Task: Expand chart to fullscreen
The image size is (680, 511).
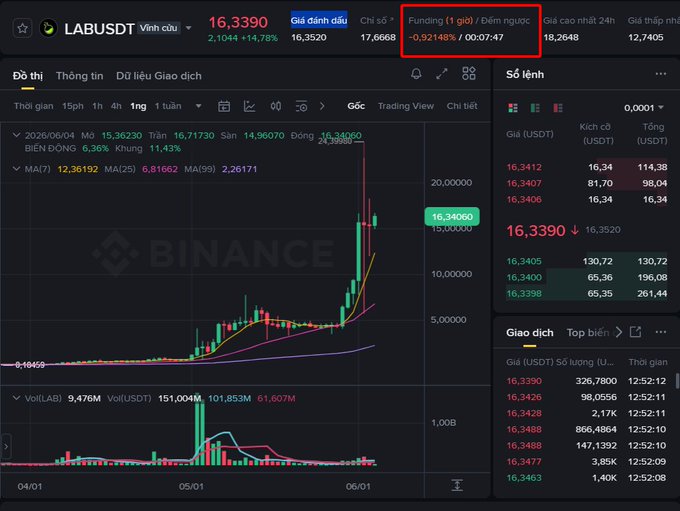Action: (x=441, y=74)
